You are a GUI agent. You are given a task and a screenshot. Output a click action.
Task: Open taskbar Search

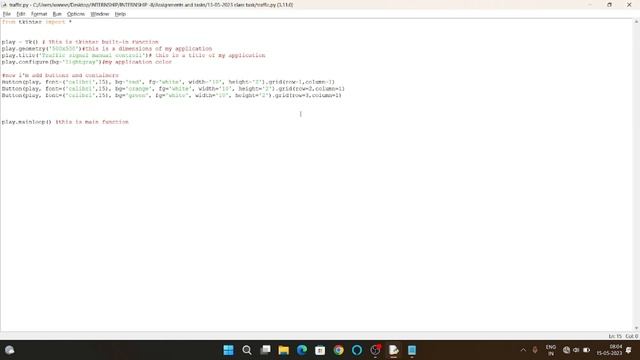(247, 350)
